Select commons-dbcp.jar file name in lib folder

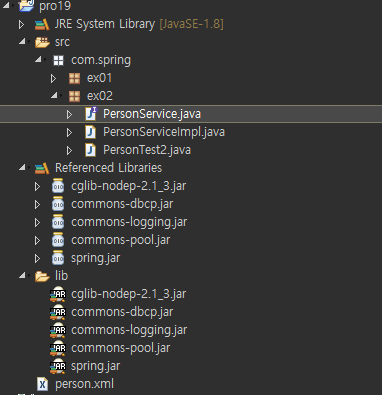(x=122, y=312)
